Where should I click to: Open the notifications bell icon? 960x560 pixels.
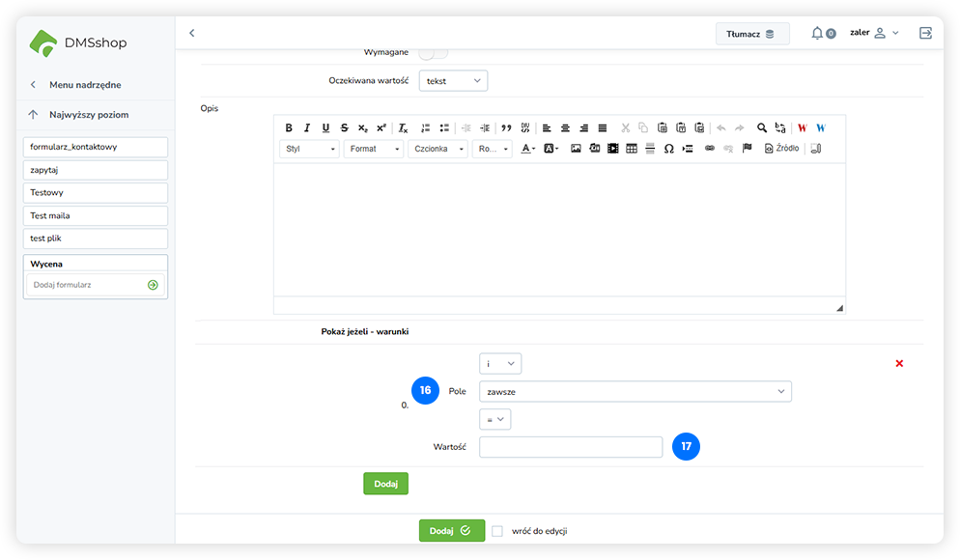point(817,33)
